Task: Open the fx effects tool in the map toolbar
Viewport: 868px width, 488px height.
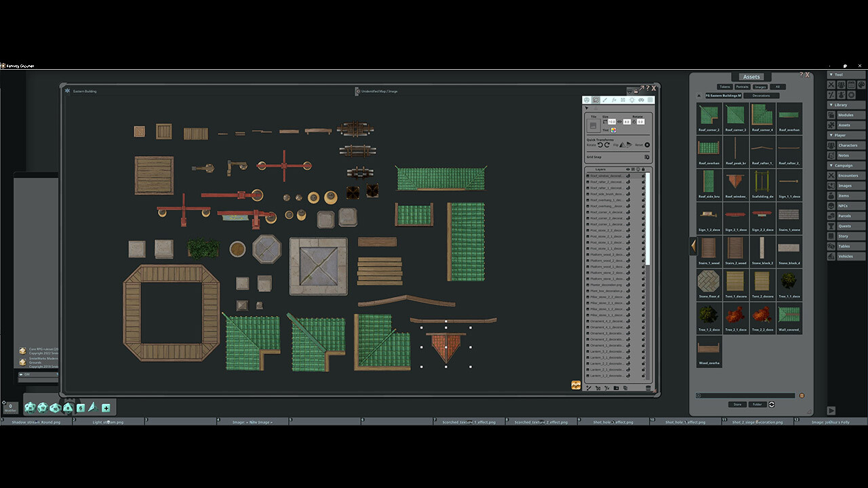Action: point(614,100)
